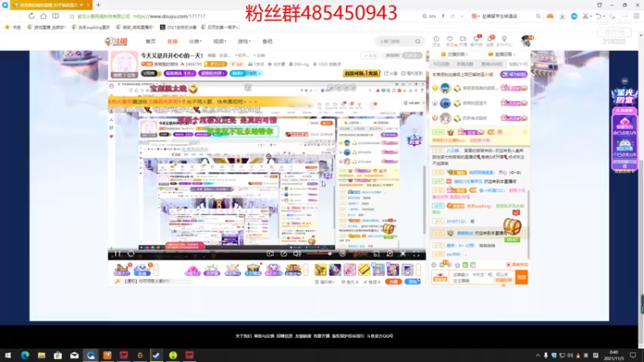Click the purple 成为钻粉 button
This screenshot has height=362, width=644.
(514, 74)
